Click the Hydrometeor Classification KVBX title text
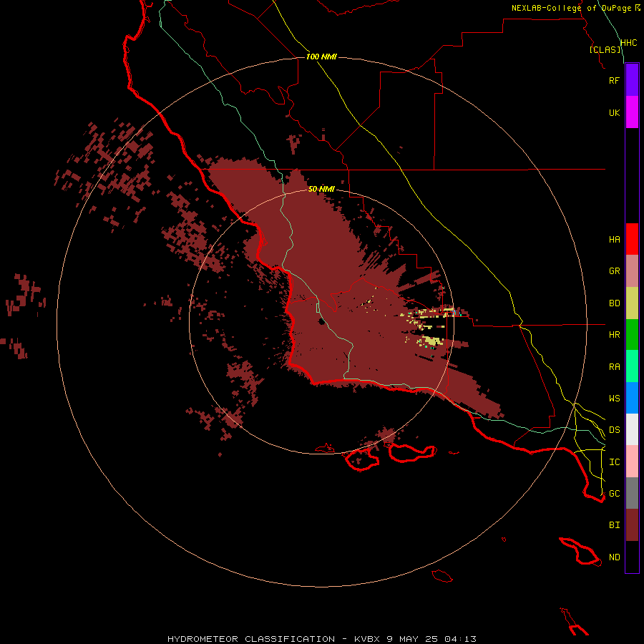644x644 pixels. coord(321,639)
